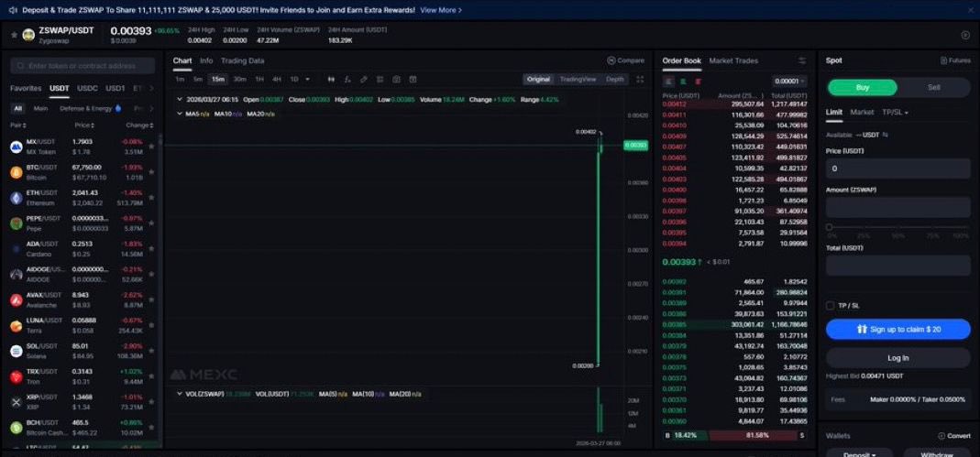Show only sell orders in the order book
980x457 pixels.
click(x=683, y=82)
